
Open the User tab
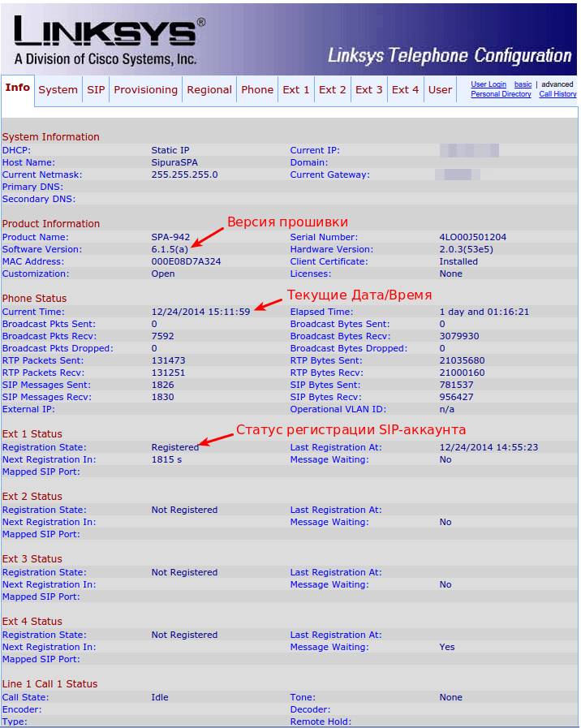440,90
